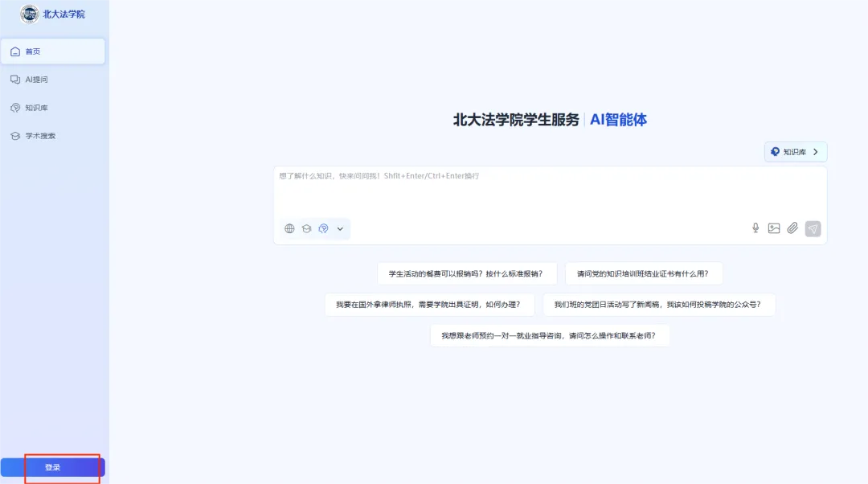Select suggestion 我们班的党团日活动写了新闻稿
Viewport: 868px width, 484px height.
pyautogui.click(x=659, y=305)
